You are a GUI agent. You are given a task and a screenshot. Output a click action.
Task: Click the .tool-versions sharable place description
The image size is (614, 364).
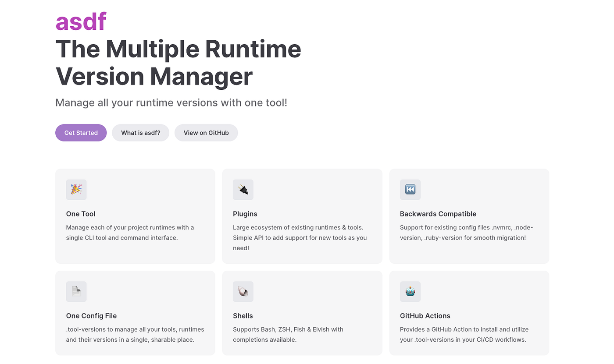[x=135, y=334]
